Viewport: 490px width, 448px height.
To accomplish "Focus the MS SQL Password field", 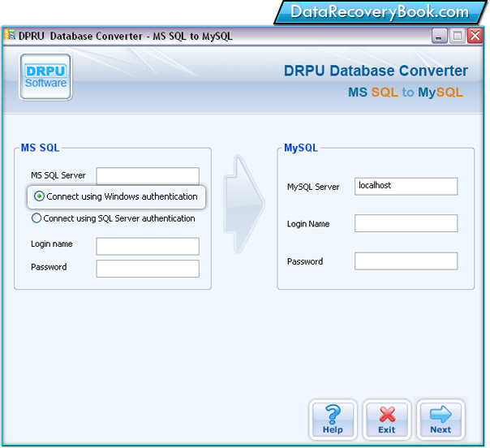I will [x=148, y=269].
